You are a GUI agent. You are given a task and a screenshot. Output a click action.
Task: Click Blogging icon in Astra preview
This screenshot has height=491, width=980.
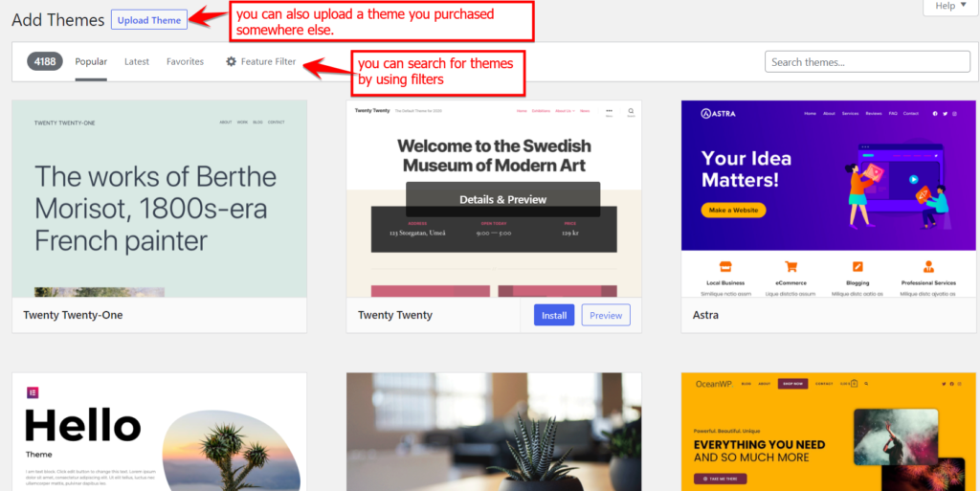coord(857,267)
